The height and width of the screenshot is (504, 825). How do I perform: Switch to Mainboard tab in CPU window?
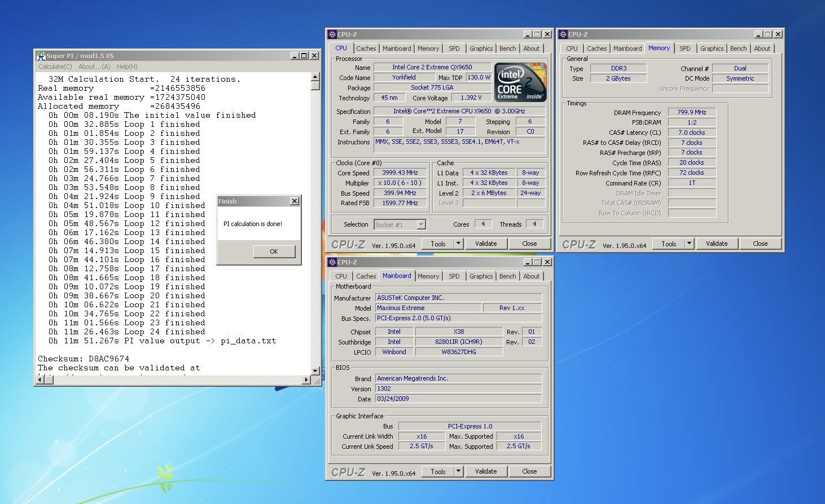(397, 48)
